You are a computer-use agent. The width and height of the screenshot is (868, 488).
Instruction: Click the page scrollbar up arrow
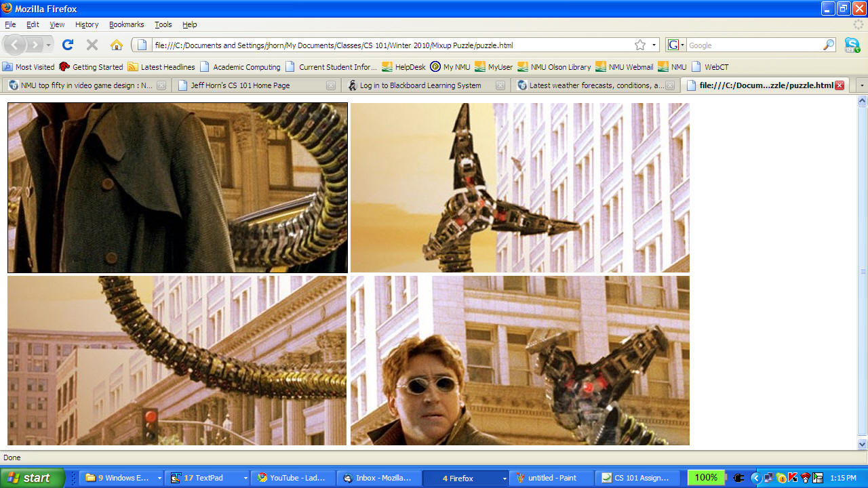(x=863, y=101)
